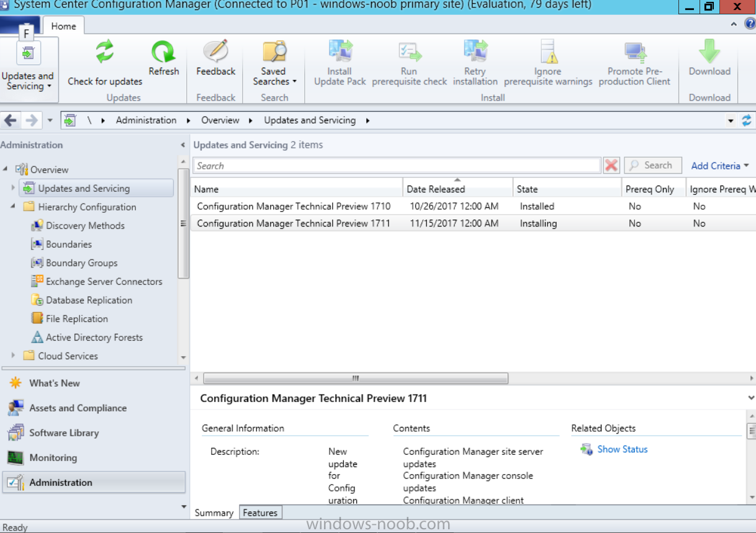Run prerequisite check from ribbon
Image resolution: width=756 pixels, height=533 pixels.
tap(409, 63)
